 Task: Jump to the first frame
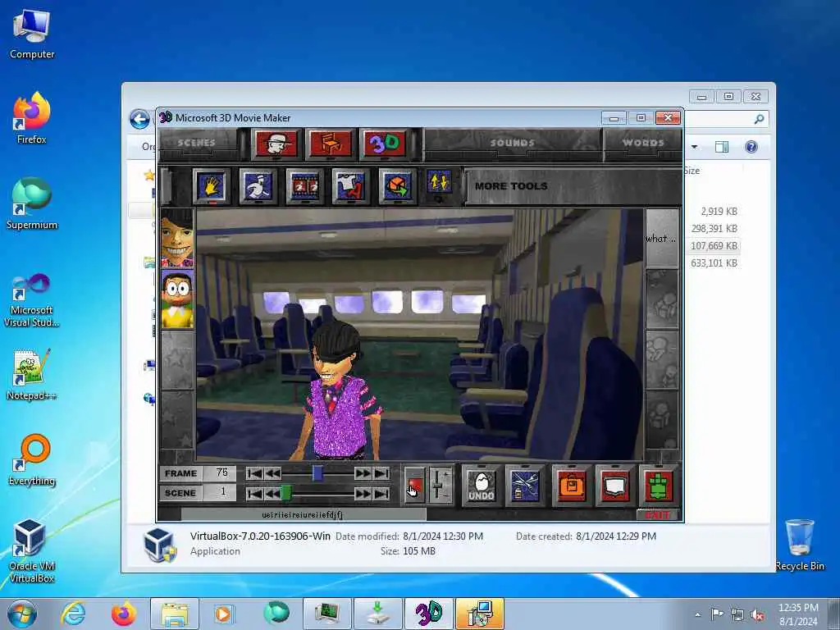pyautogui.click(x=254, y=473)
